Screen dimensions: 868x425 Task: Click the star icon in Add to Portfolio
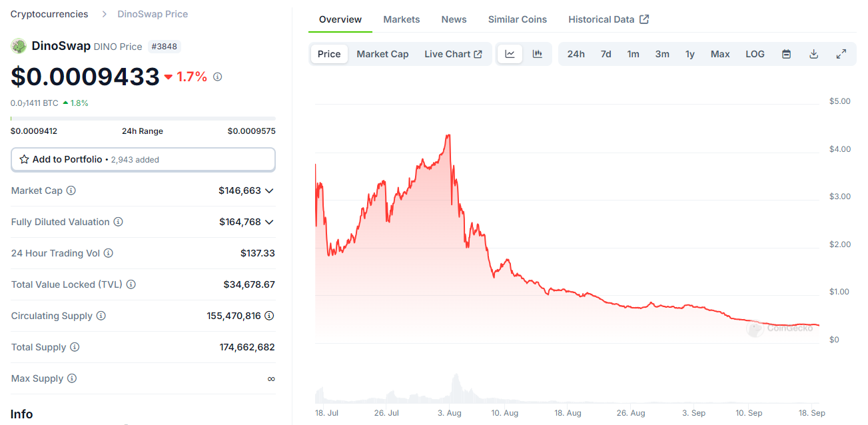pyautogui.click(x=24, y=159)
